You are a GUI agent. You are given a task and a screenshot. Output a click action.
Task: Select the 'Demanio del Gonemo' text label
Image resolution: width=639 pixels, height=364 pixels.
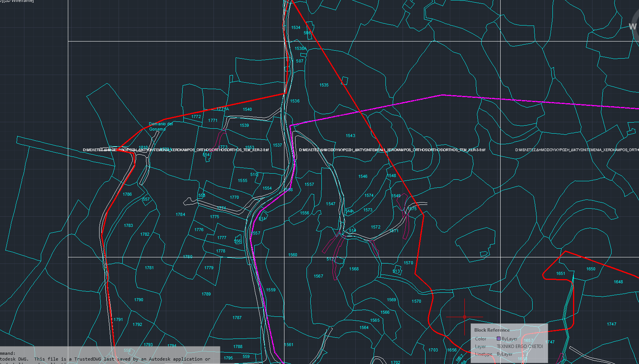tap(161, 126)
